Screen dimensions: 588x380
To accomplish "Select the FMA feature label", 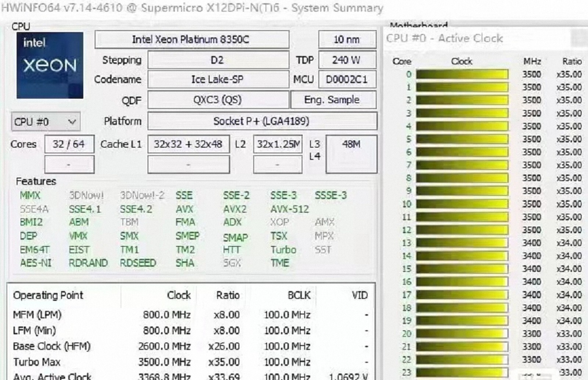I will (185, 222).
